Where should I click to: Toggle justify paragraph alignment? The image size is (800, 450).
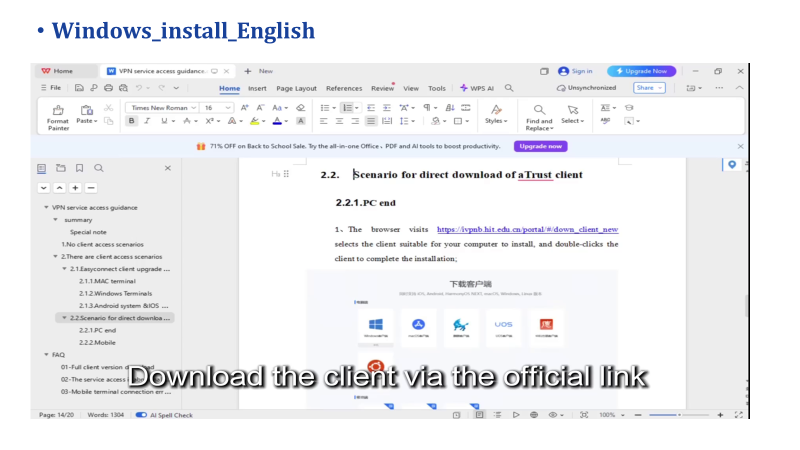(371, 121)
